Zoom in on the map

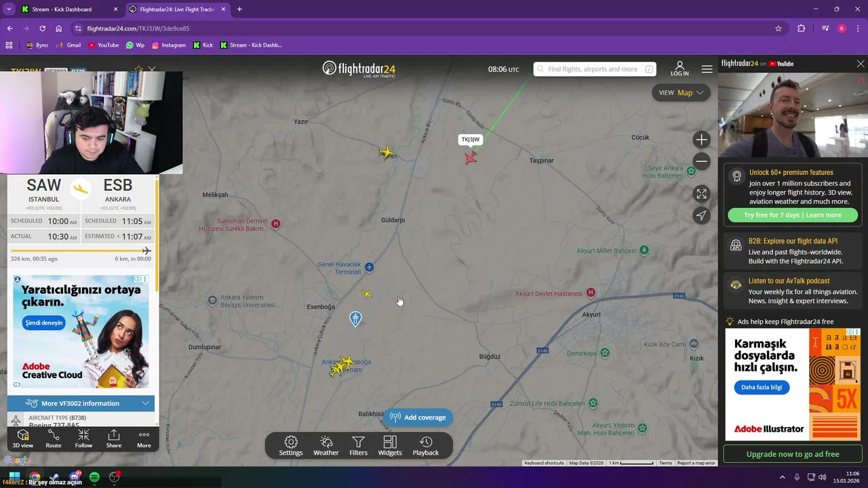pos(702,140)
